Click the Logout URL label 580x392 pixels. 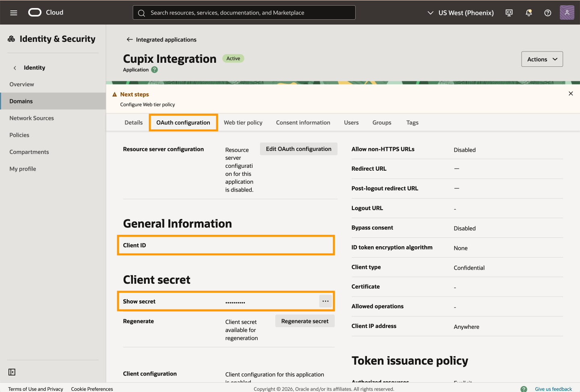click(x=367, y=208)
